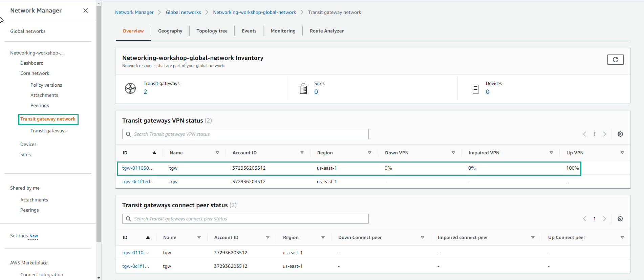Click Global networks breadcrumb link
This screenshot has width=644, height=280.
pyautogui.click(x=183, y=12)
